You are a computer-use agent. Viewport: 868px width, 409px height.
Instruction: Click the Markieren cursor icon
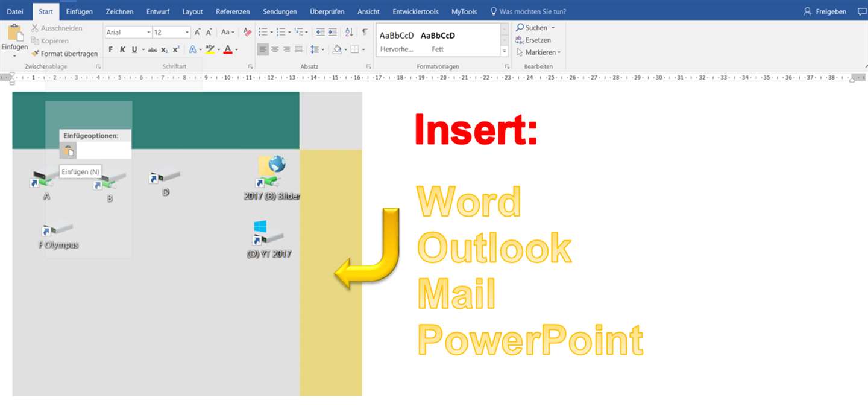(x=520, y=52)
